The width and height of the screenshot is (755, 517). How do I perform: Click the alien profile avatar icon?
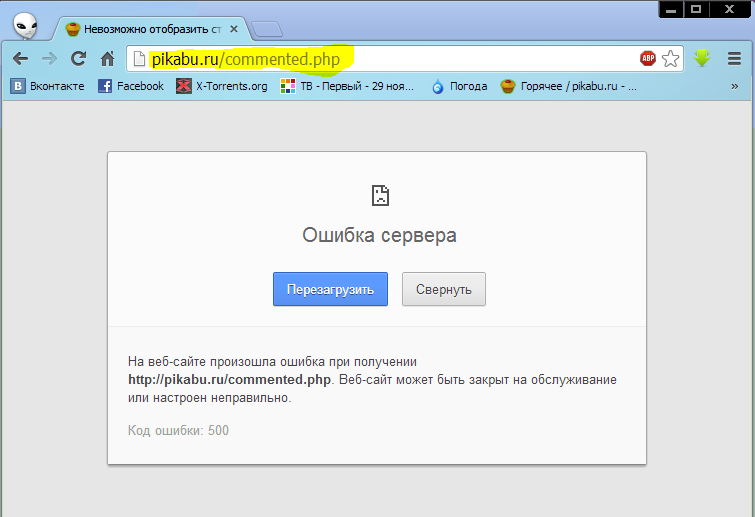(x=25, y=26)
